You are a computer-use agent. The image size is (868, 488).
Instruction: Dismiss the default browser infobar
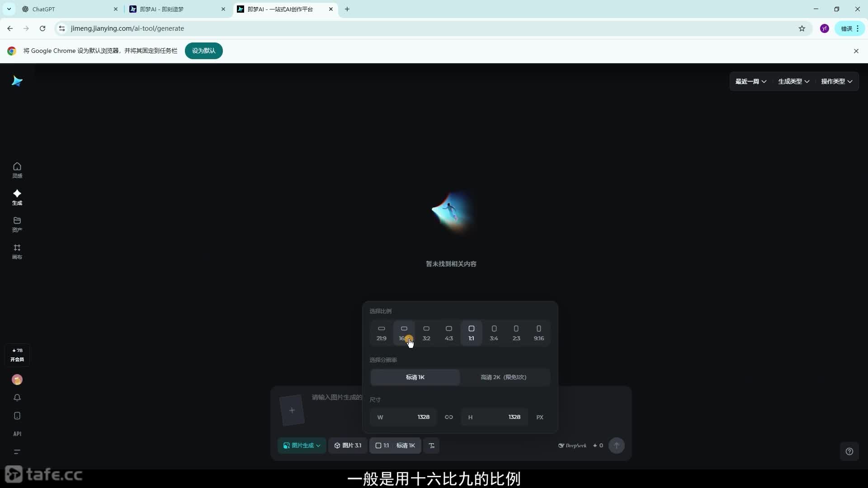(x=856, y=51)
